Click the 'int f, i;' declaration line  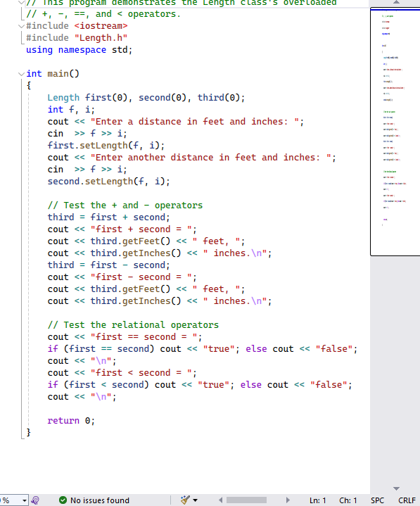(71, 110)
